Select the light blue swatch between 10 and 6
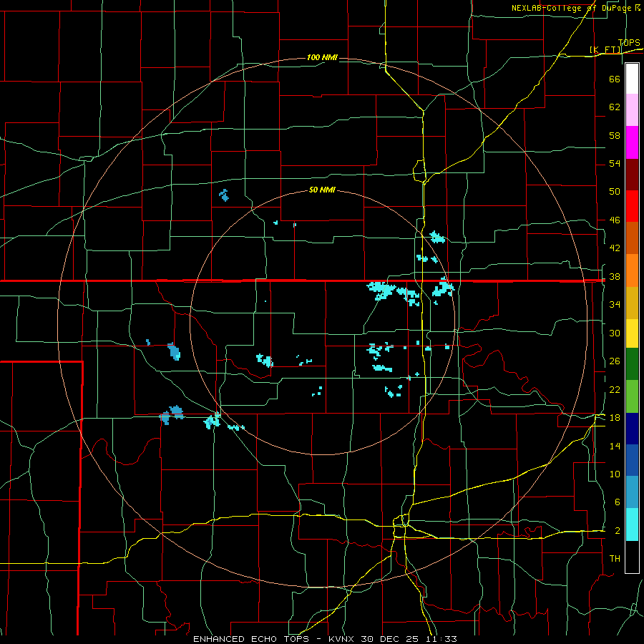This screenshot has height=644, width=644. [632, 492]
